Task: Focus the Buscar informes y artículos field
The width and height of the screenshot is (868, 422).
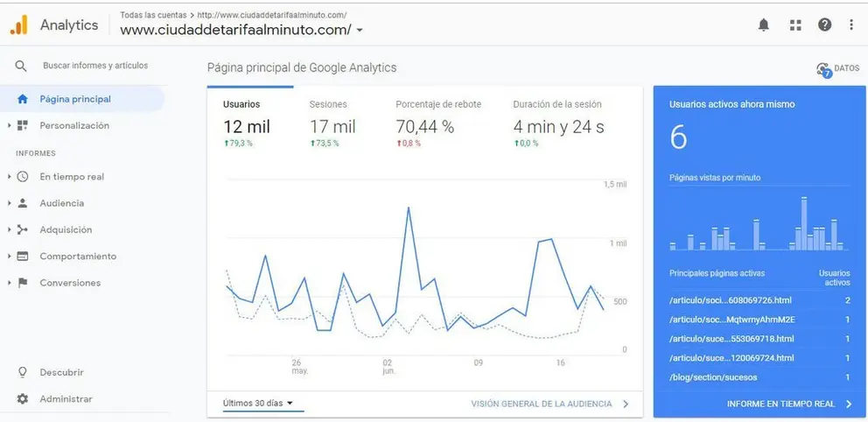Action: point(95,66)
